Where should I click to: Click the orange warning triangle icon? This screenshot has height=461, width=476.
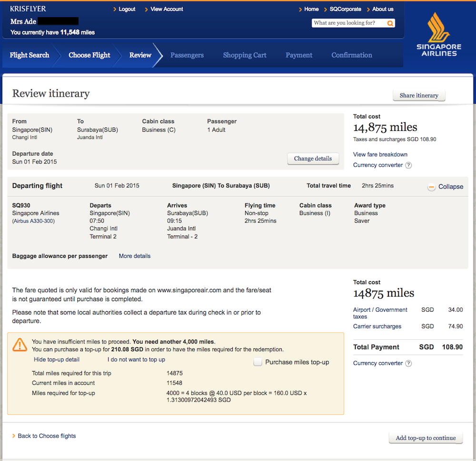coord(20,345)
